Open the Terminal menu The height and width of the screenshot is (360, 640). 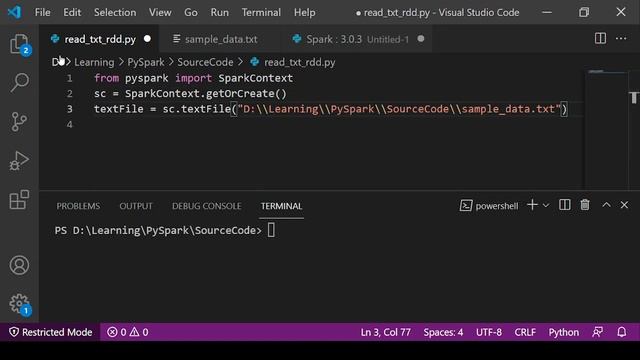coord(261,12)
